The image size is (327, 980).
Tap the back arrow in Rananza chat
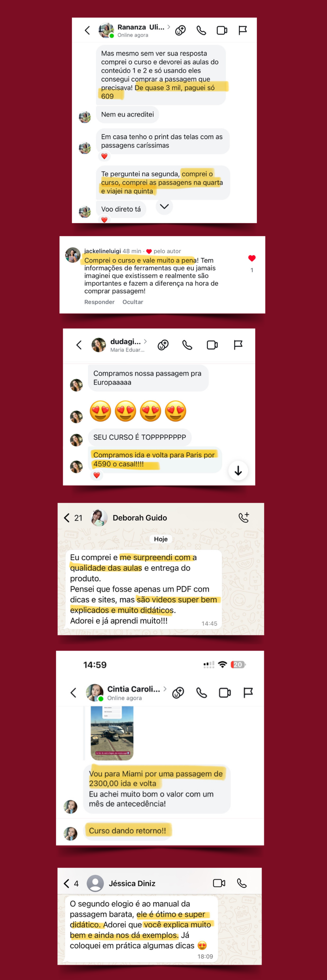pos(87,30)
